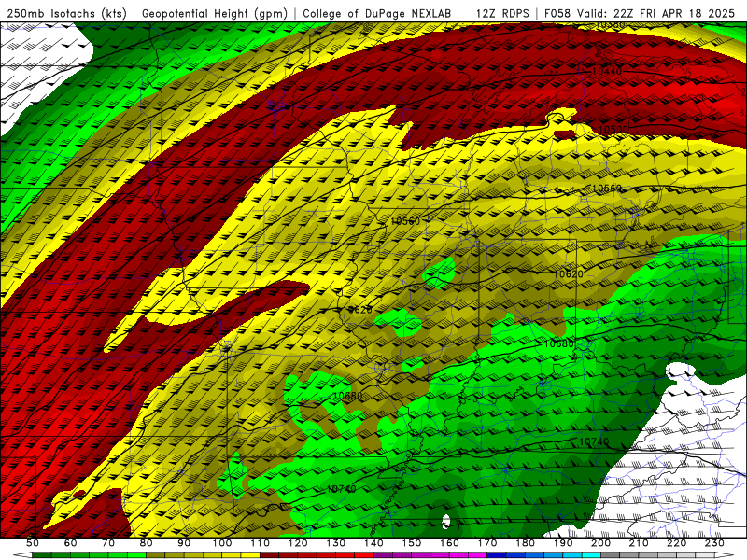Click the 80 knot colorbar label
Viewport: 747px width, 560px height.
pyautogui.click(x=147, y=543)
